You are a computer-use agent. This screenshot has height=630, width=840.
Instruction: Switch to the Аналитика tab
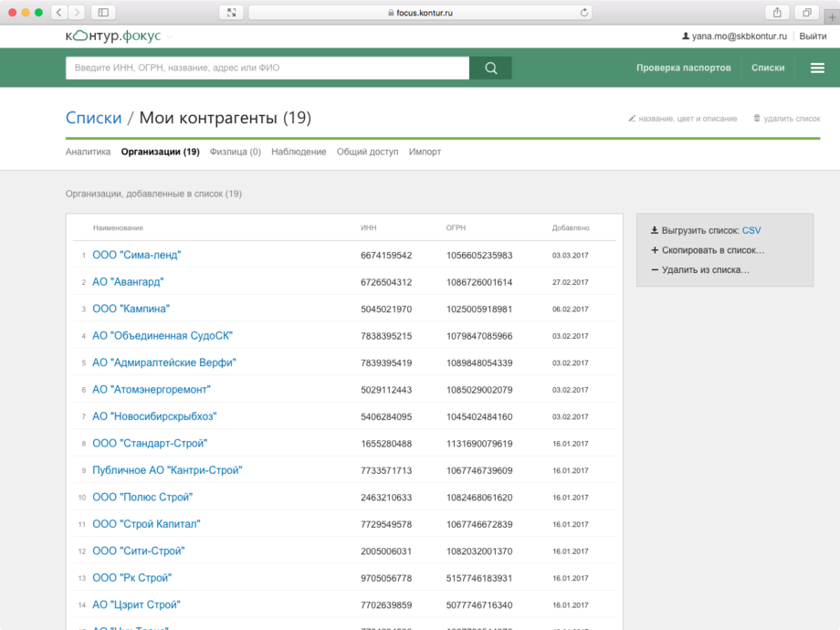(x=88, y=152)
